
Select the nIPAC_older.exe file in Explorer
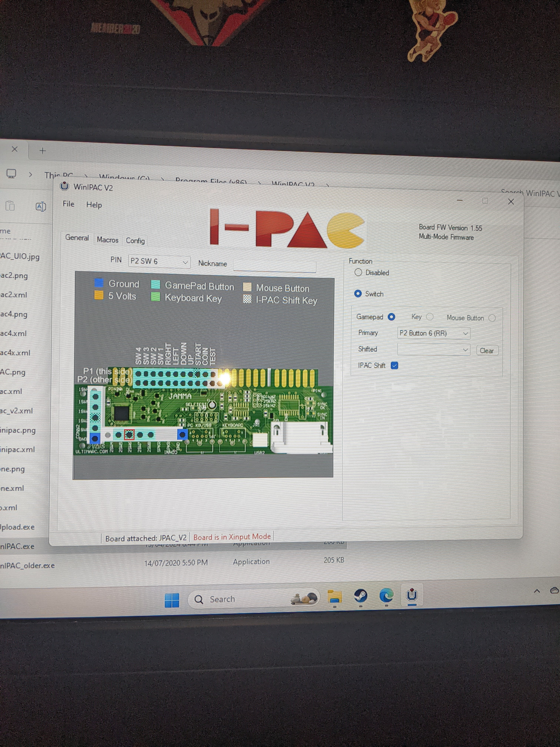click(x=27, y=565)
